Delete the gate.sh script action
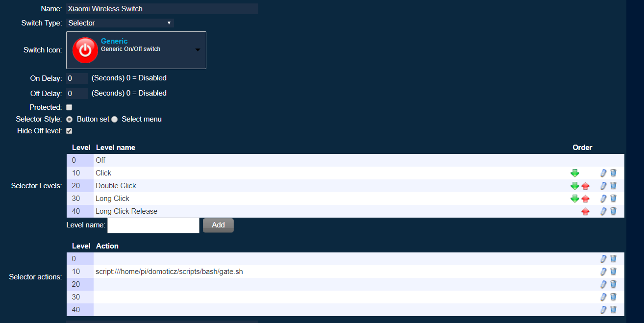Viewport: 644px width, 323px height. tap(613, 272)
